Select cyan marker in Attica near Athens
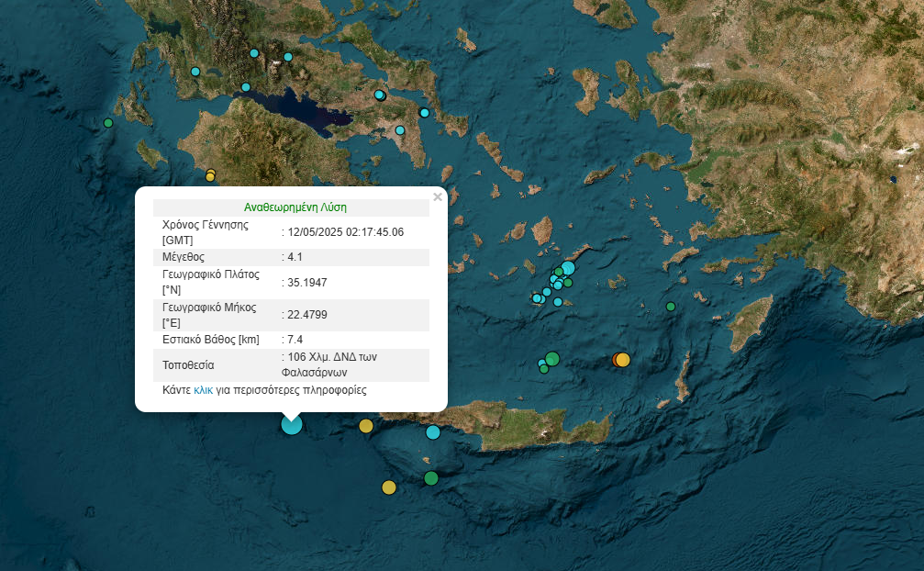The width and height of the screenshot is (924, 571). [400, 130]
